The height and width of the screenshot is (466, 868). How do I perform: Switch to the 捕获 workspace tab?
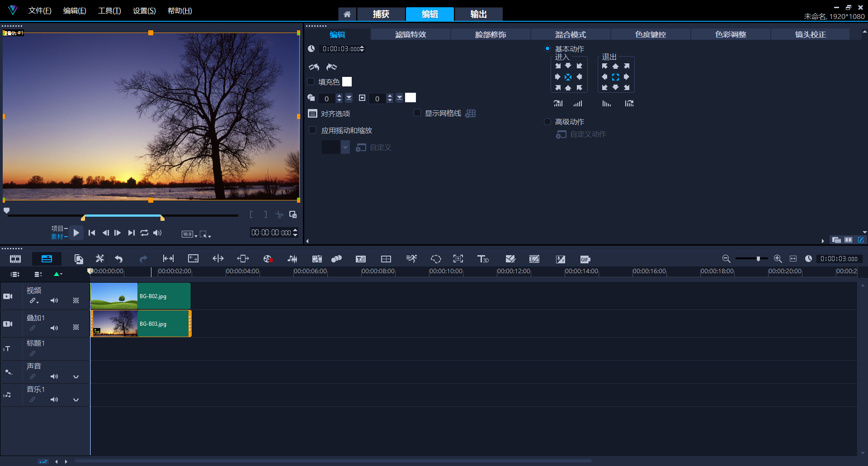pos(381,14)
